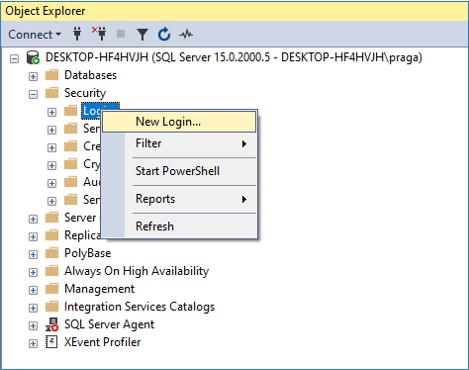Click the Always On High Availability folder icon
The height and width of the screenshot is (370, 469).
52,270
